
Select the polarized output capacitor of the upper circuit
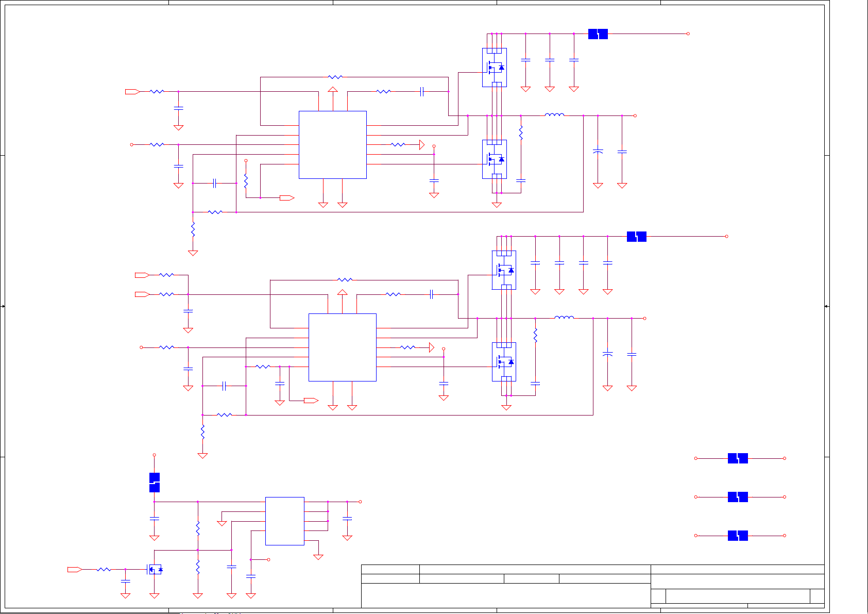(598, 152)
